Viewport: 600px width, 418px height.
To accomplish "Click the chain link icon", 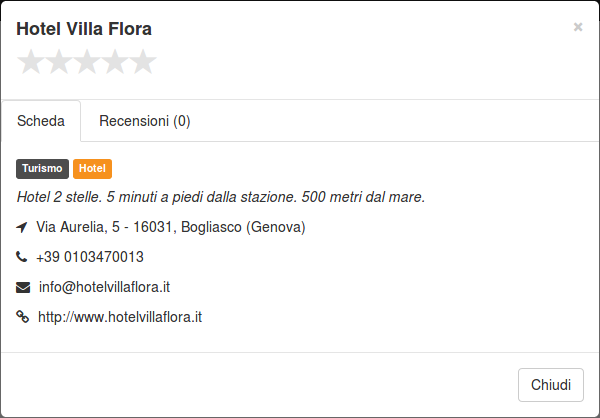I will point(23,317).
